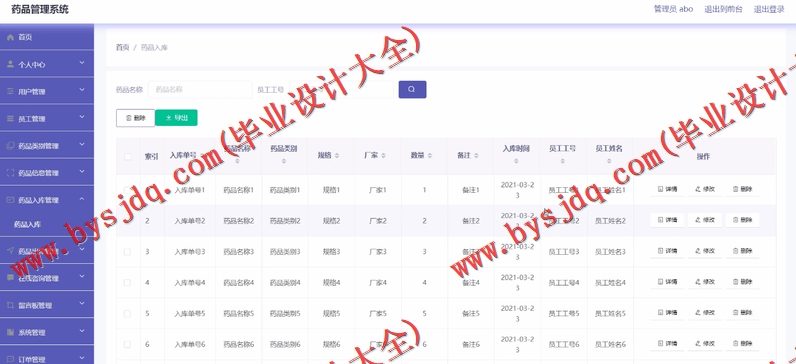Screen dimensions: 796x364
Task: Click 修改 for row 入库单号2
Action: coord(705,220)
